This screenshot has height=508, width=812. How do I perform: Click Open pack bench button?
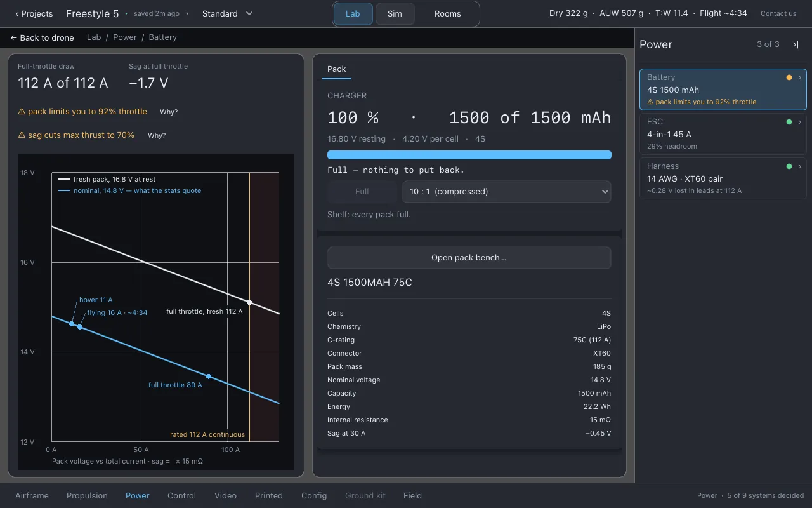pyautogui.click(x=469, y=258)
